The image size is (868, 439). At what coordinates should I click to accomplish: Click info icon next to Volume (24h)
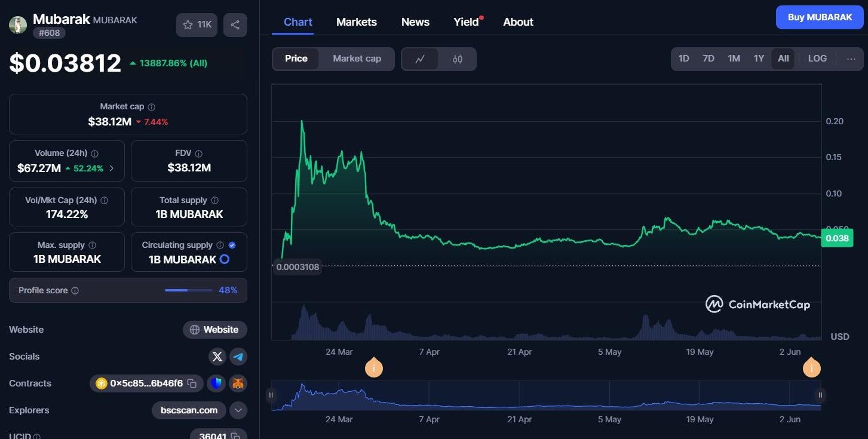coord(95,154)
